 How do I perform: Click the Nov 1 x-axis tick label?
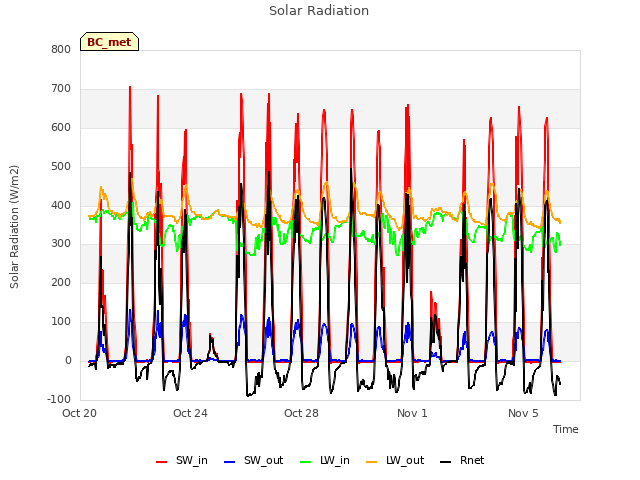click(412, 413)
